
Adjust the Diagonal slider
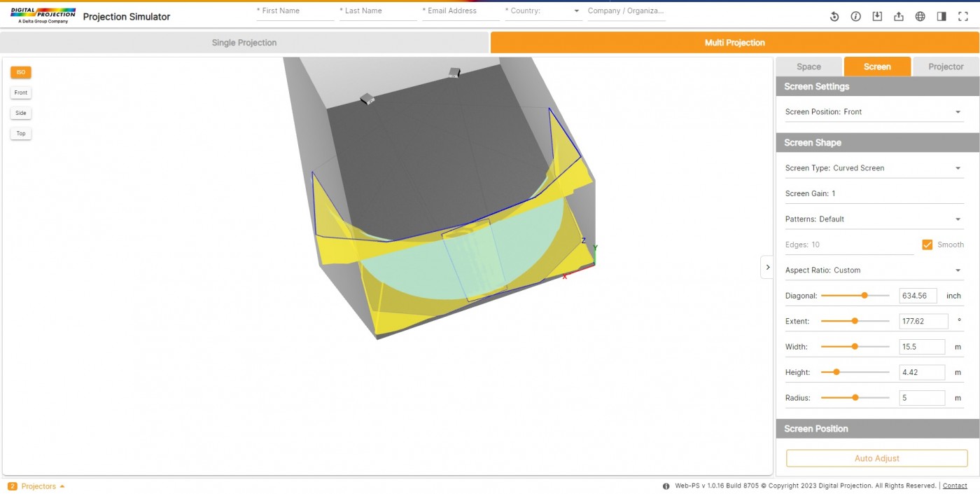click(x=864, y=296)
